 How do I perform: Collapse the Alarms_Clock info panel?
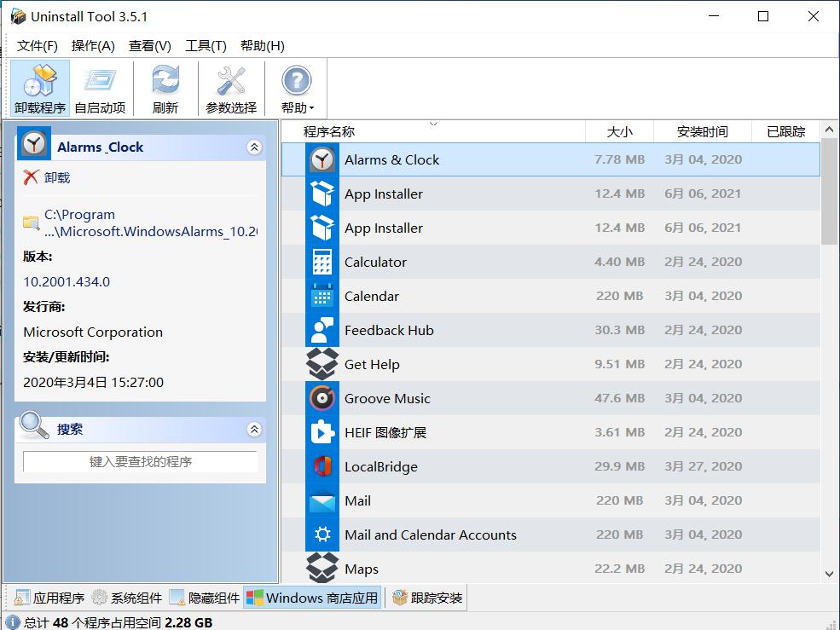click(x=253, y=147)
